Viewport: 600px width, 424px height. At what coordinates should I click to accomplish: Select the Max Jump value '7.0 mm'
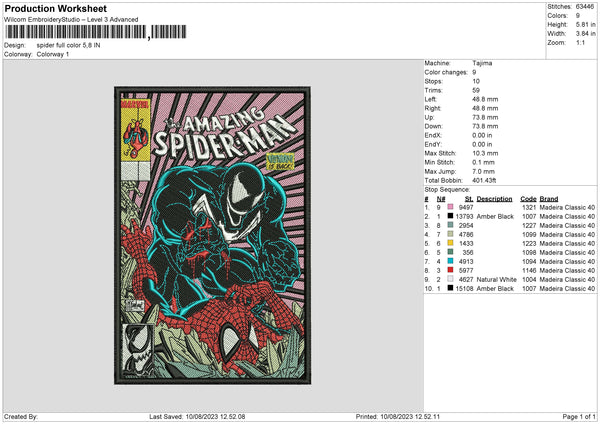pos(483,171)
